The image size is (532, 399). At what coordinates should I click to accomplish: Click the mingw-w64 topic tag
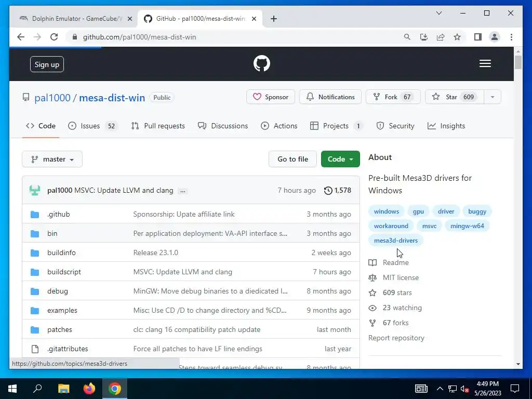[x=467, y=226]
